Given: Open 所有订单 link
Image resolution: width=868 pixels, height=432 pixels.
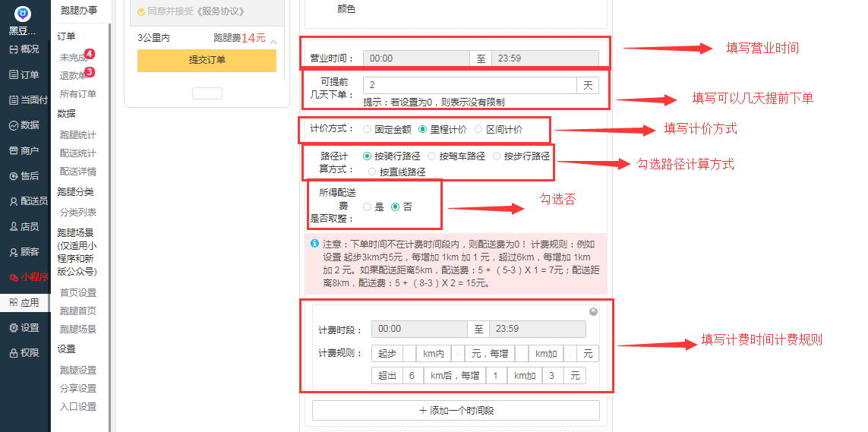Looking at the screenshot, I should [x=78, y=94].
